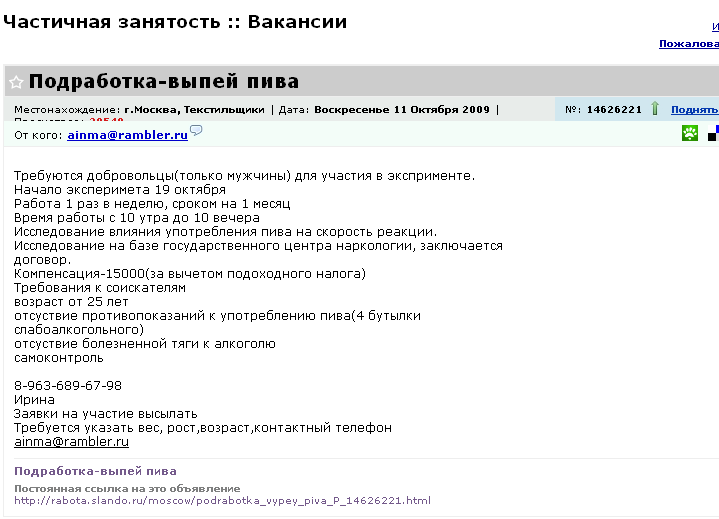Click the Постоянная ссылка на это объявление label
This screenshot has height=519, width=719.
point(127,488)
